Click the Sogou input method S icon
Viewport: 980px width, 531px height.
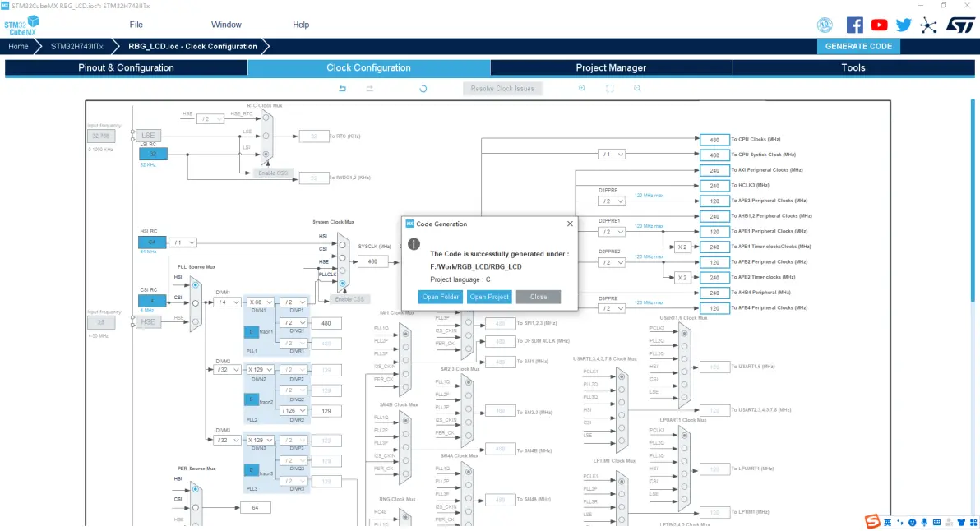point(872,522)
